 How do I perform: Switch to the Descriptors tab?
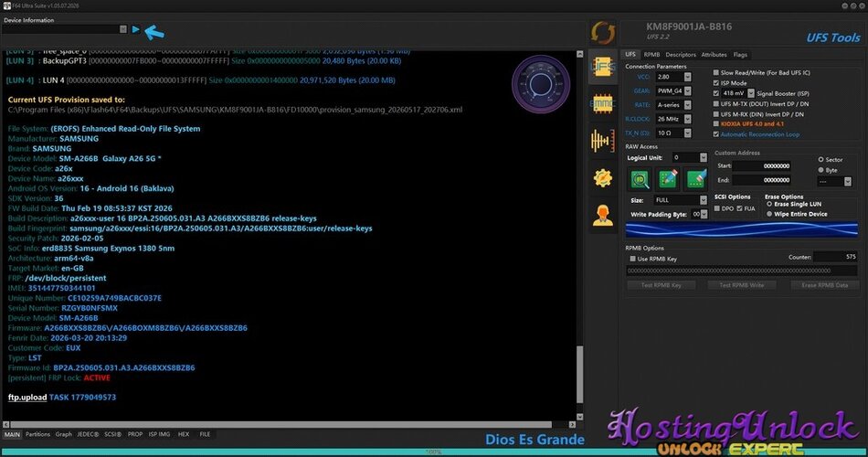(x=681, y=55)
